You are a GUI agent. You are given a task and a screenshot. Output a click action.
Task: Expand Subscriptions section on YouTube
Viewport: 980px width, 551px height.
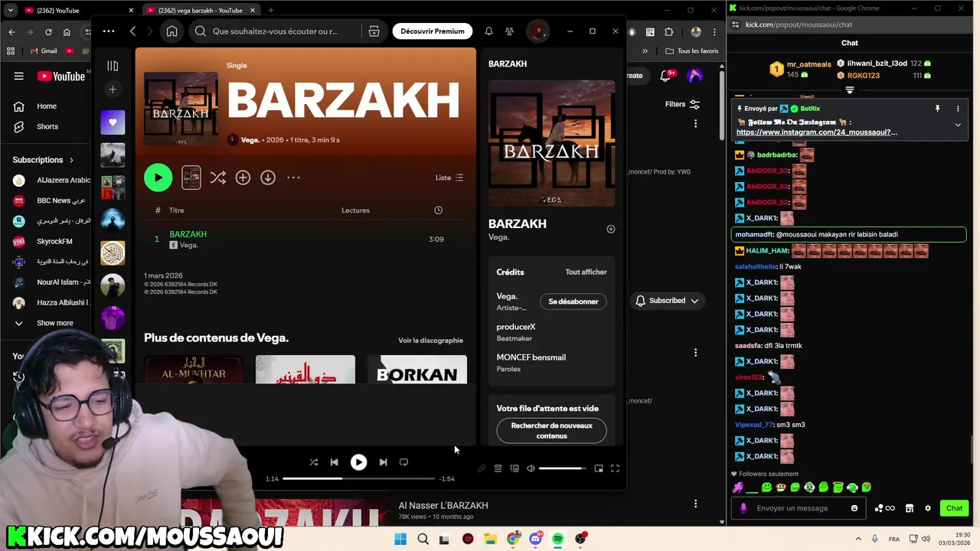(x=43, y=160)
